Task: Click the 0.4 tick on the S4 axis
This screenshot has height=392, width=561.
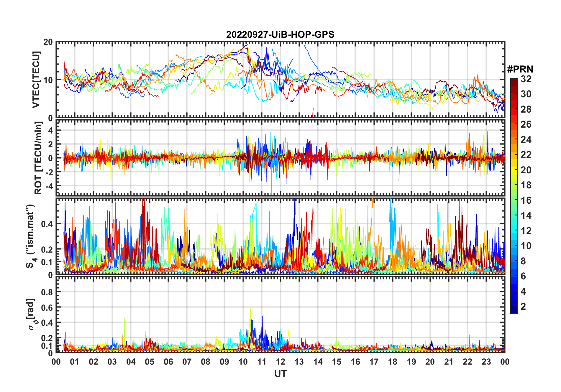Action: pyautogui.click(x=47, y=224)
